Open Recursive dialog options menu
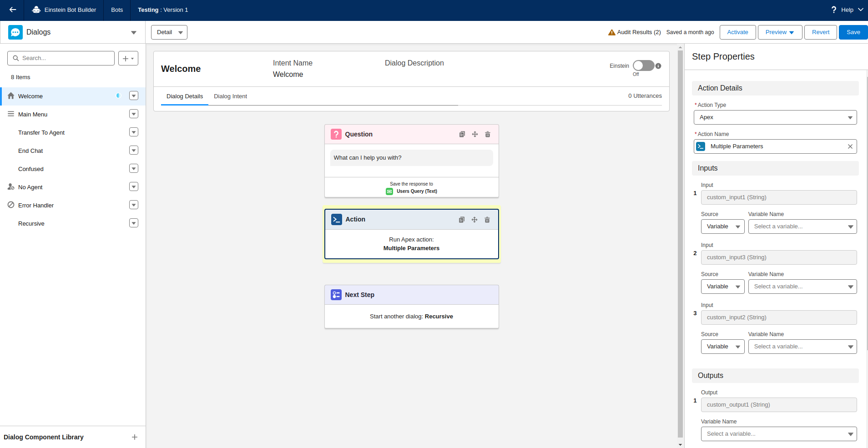868x448 pixels. click(x=134, y=223)
